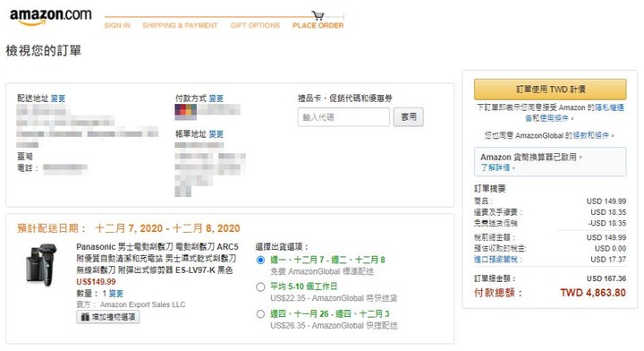Select 週一、十二月 7 - 週二、十二月 8 delivery option
The width and height of the screenshot is (644, 351).
[260, 261]
